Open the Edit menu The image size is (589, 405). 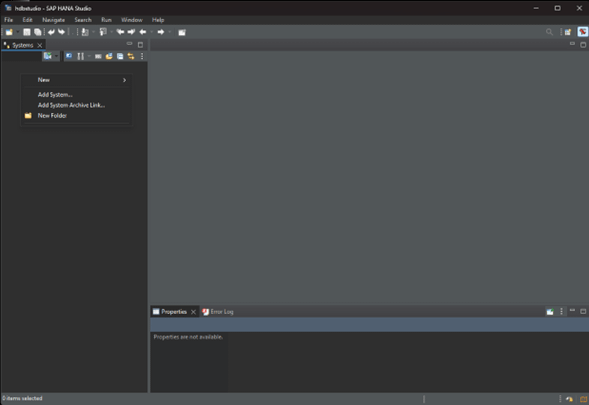coord(27,20)
